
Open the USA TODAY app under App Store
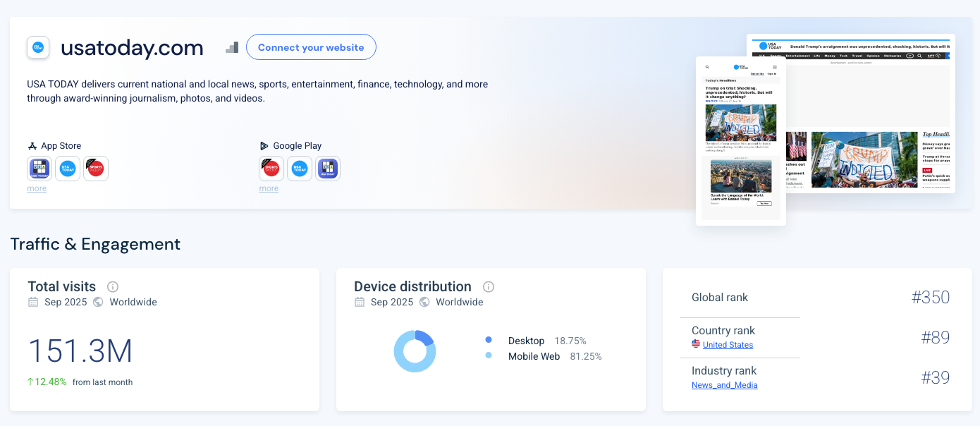[x=68, y=169]
